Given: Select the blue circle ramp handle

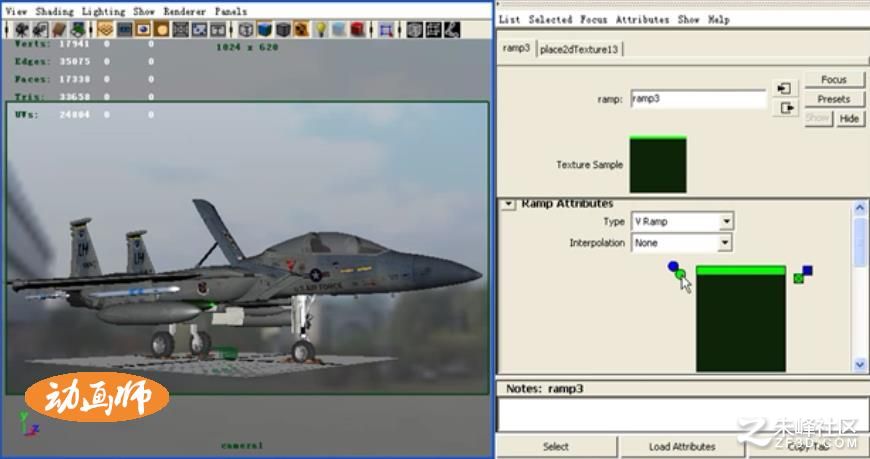Looking at the screenshot, I should click(x=673, y=266).
